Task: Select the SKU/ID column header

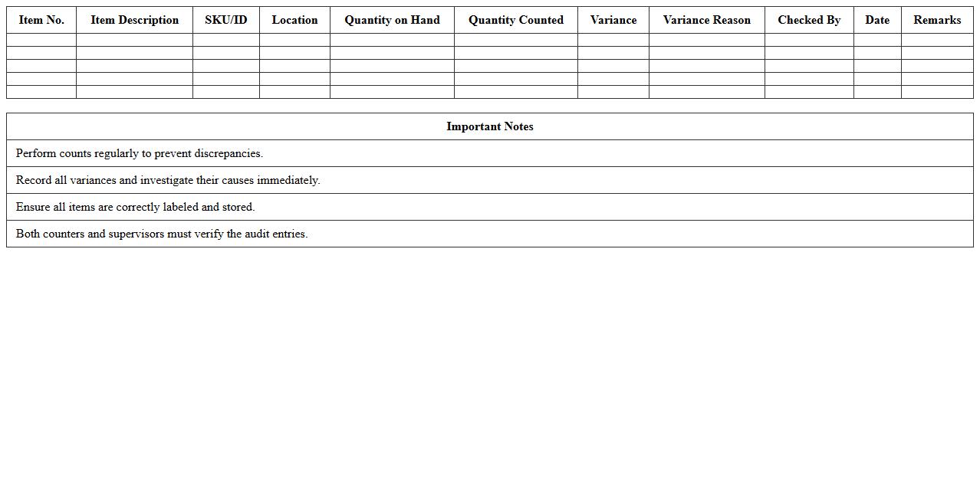Action: pos(226,20)
